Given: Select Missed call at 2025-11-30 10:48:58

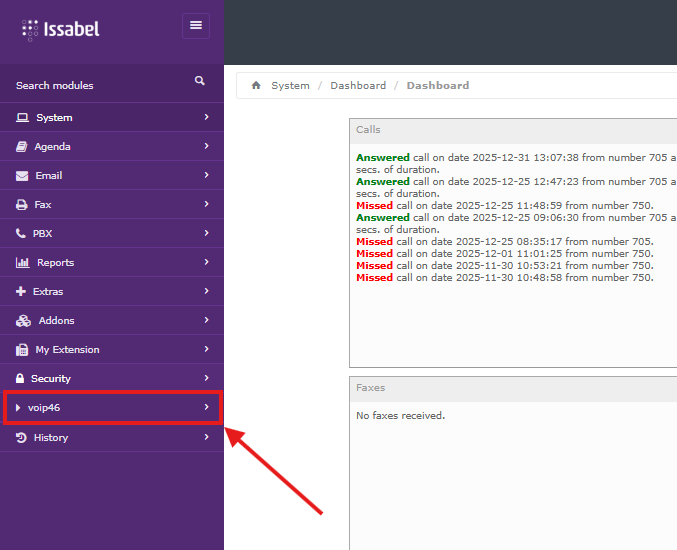Looking at the screenshot, I should click(505, 278).
